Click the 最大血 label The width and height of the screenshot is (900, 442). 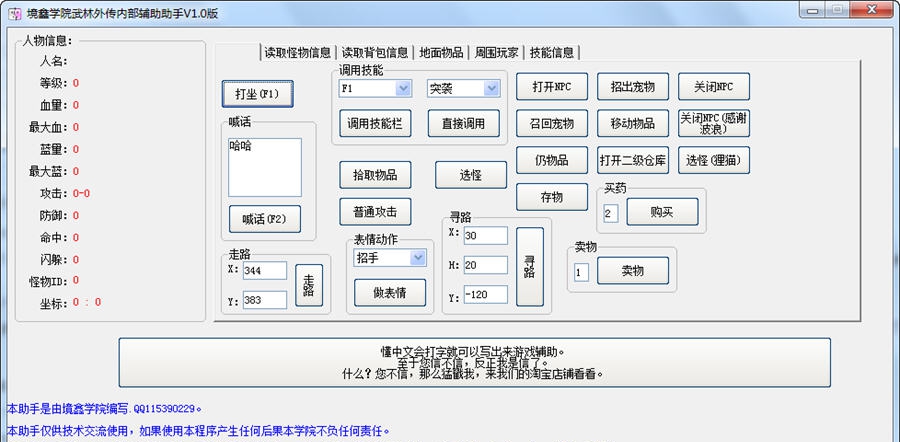(x=49, y=127)
